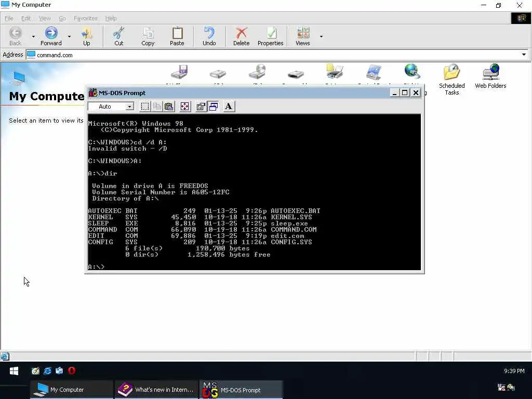Click the Paste clipboard toolbar icon
The width and height of the screenshot is (532, 399).
177,36
